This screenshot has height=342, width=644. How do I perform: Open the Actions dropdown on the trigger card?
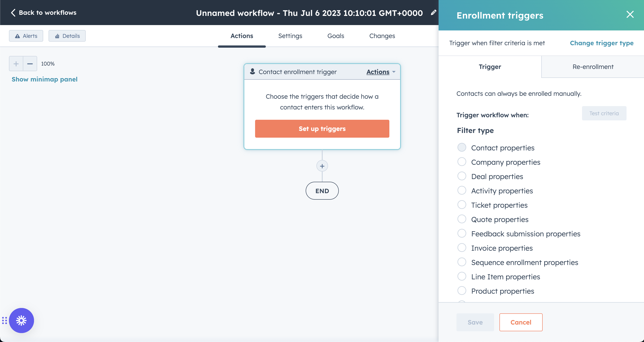click(x=380, y=72)
